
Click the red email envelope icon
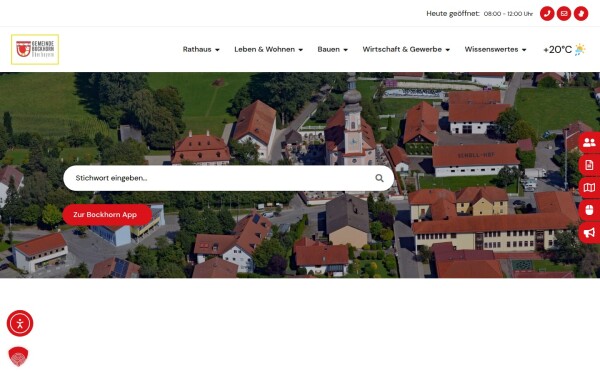coord(564,14)
